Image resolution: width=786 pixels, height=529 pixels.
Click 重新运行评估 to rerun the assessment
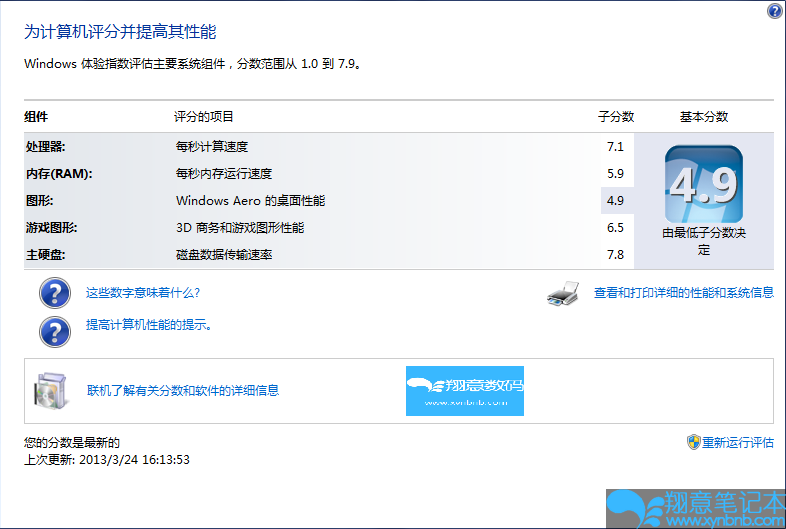pyautogui.click(x=737, y=443)
